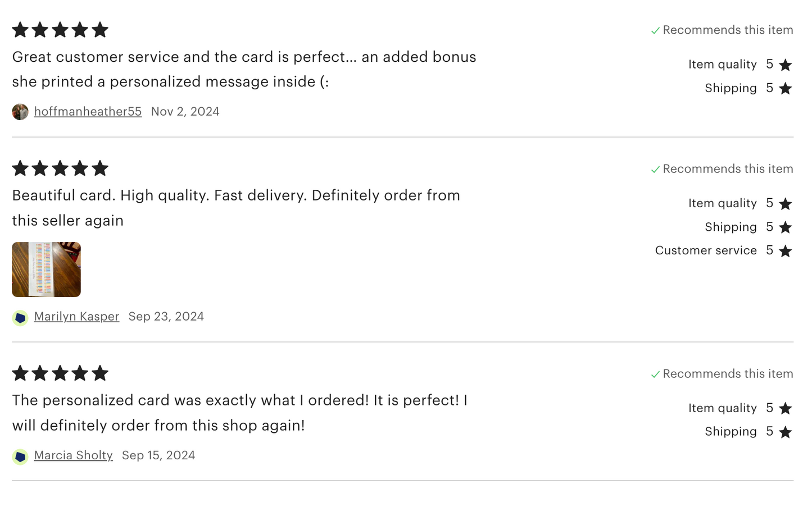Click hoffmanheather55's profile avatar
Image resolution: width=812 pixels, height=507 pixels.
pos(20,112)
